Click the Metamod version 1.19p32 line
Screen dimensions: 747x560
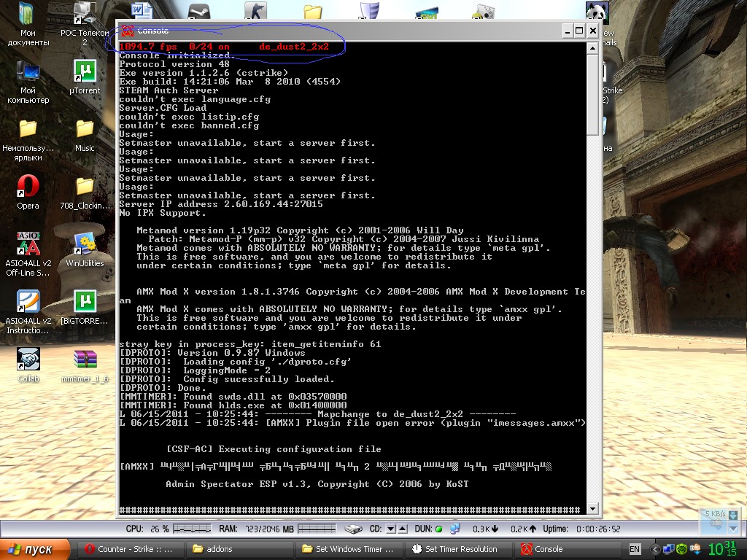(x=300, y=230)
